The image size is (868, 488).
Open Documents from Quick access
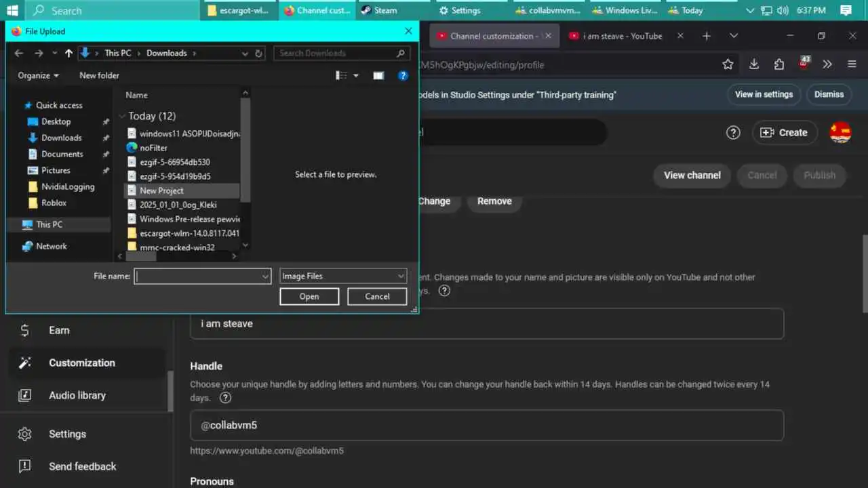[x=62, y=154]
